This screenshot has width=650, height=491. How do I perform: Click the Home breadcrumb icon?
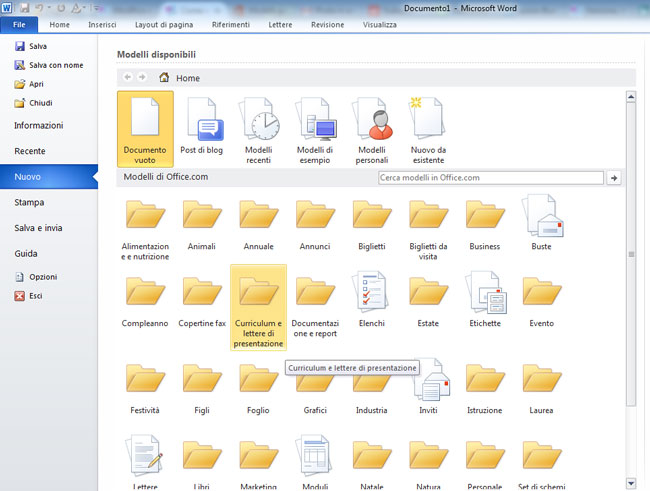point(164,78)
